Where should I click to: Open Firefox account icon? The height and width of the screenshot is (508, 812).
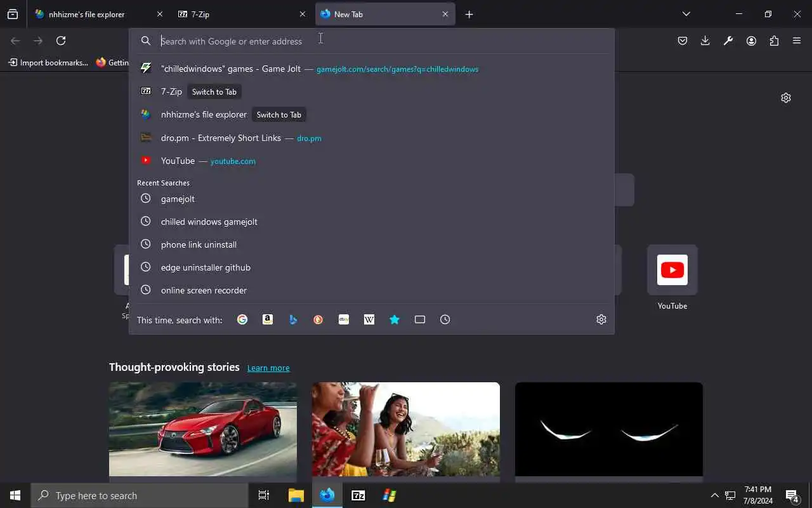[x=751, y=41]
